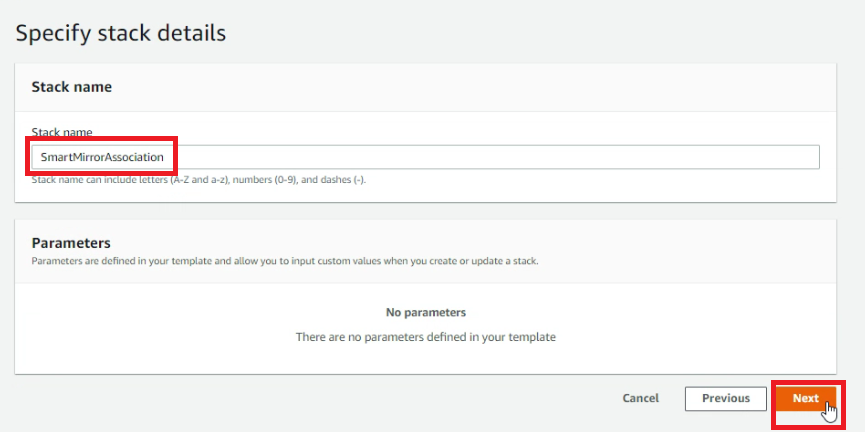Click the SmartMirrorAssociation text in field
The image size is (865, 432).
tap(102, 157)
